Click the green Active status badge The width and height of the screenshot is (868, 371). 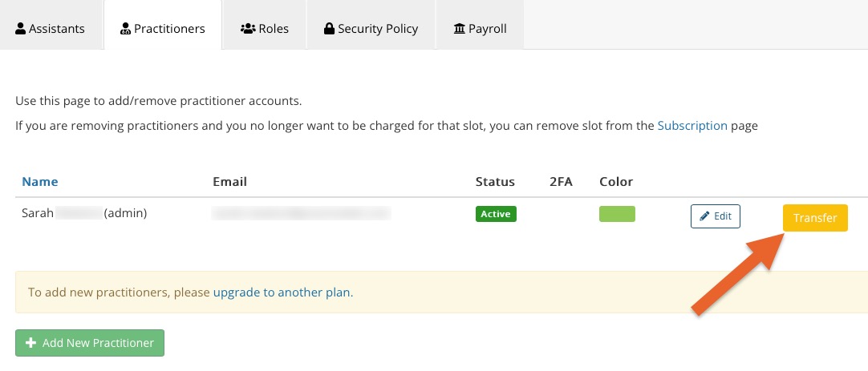coord(496,214)
